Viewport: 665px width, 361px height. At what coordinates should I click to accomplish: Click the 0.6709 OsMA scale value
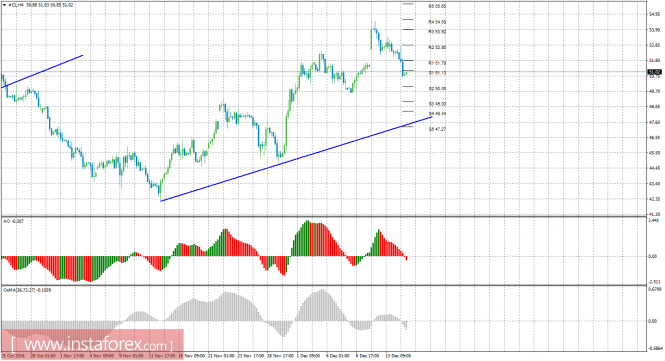pyautogui.click(x=655, y=290)
